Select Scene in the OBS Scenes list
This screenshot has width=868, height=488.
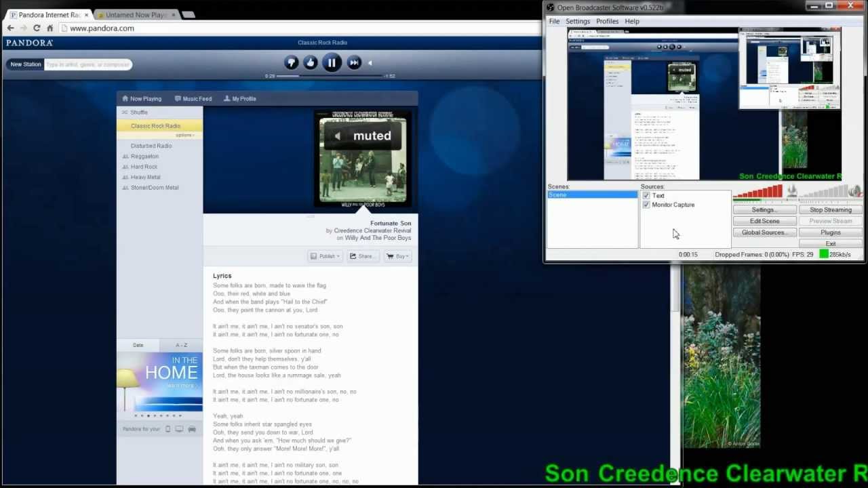(x=593, y=195)
